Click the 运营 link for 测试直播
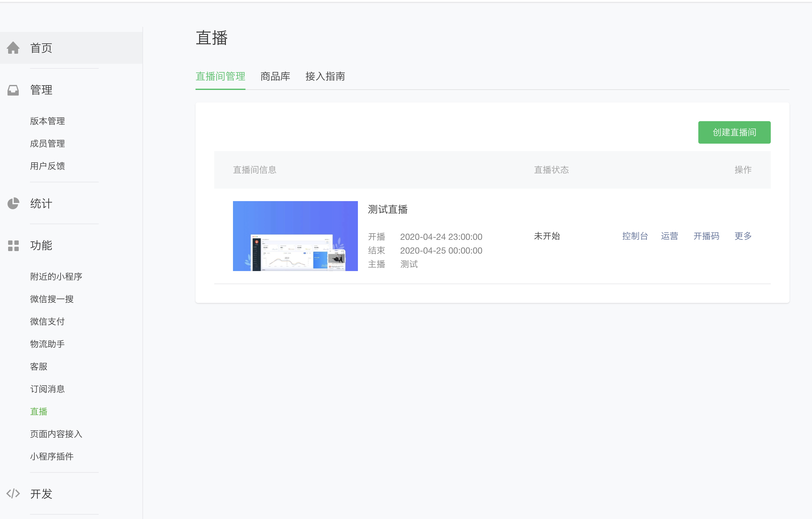The height and width of the screenshot is (519, 812). point(669,236)
